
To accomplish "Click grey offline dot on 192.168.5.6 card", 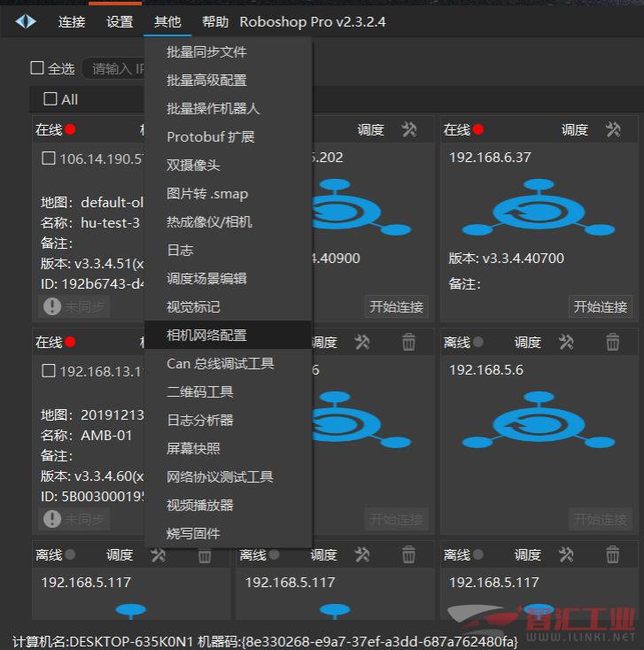I will pyautogui.click(x=478, y=342).
